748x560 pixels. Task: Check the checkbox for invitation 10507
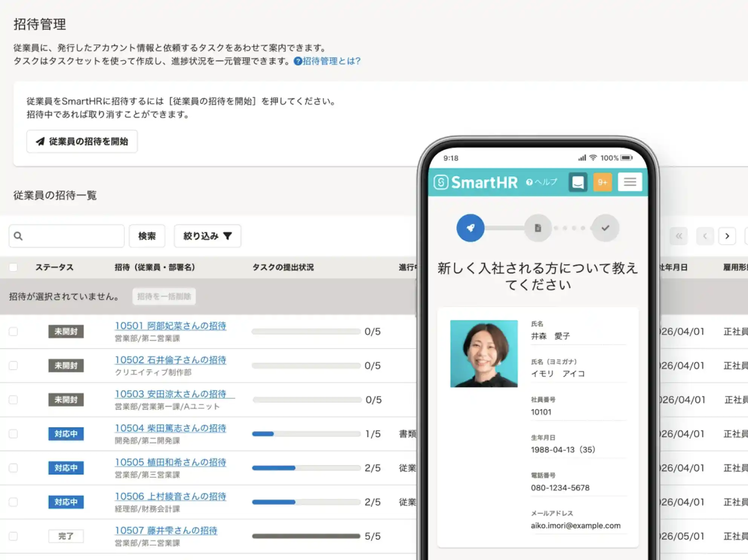click(x=13, y=536)
